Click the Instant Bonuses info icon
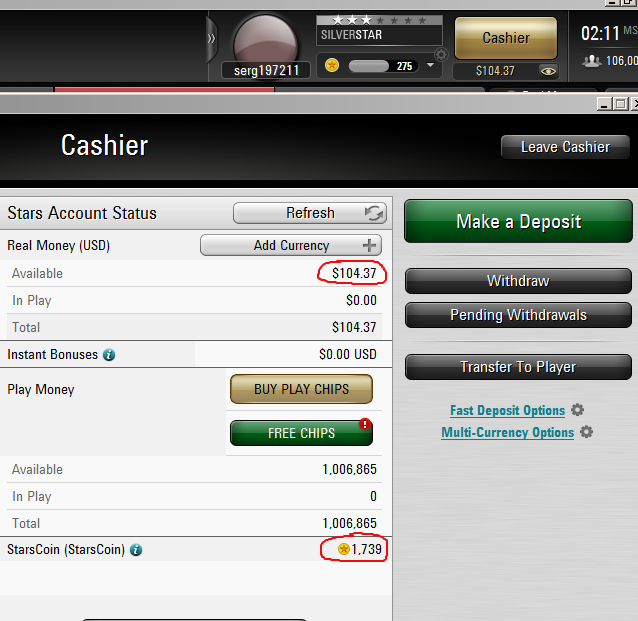The height and width of the screenshot is (621, 638). pos(109,355)
